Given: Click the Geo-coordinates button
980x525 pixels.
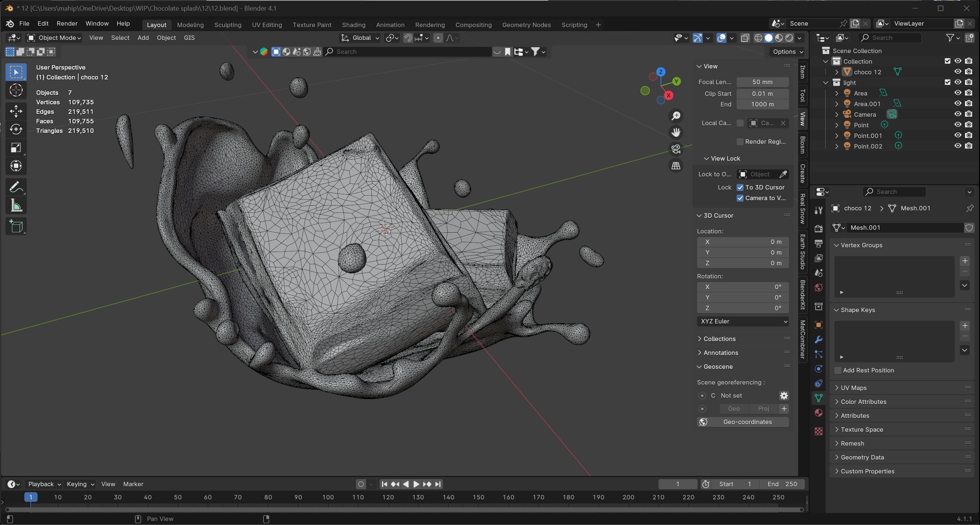Looking at the screenshot, I should 743,422.
